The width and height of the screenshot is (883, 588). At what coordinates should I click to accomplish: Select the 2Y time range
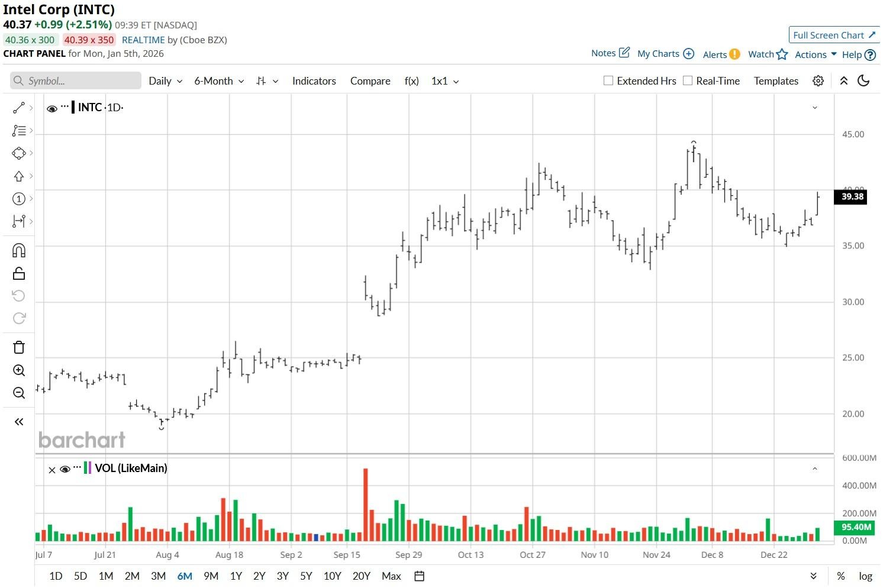[x=259, y=576]
